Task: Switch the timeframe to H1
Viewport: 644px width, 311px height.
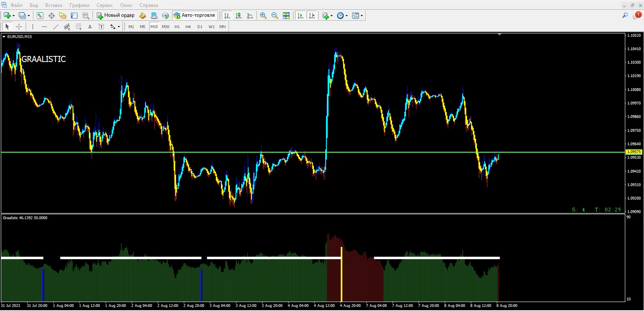Action: (177, 27)
